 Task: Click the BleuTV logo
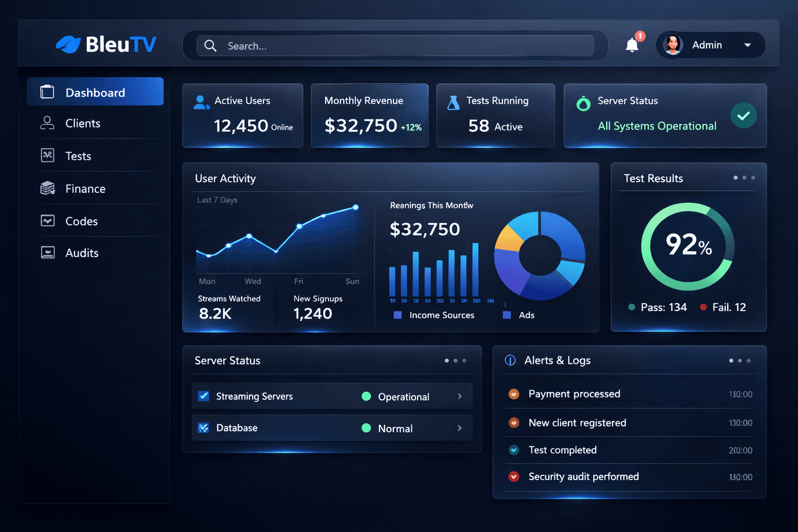point(106,45)
